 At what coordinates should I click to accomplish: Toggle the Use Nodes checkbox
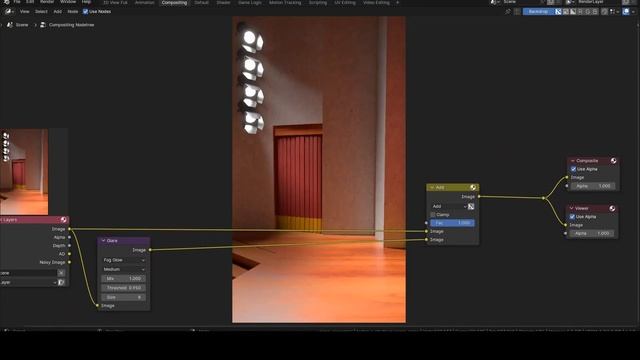[85, 11]
